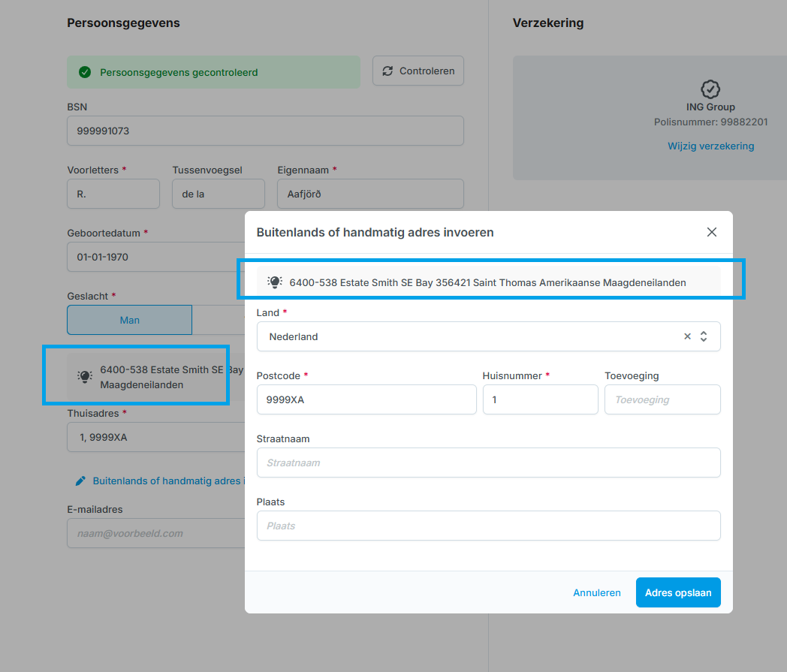This screenshot has height=672, width=787.
Task: Click the Geboortedatum field
Action: point(156,257)
